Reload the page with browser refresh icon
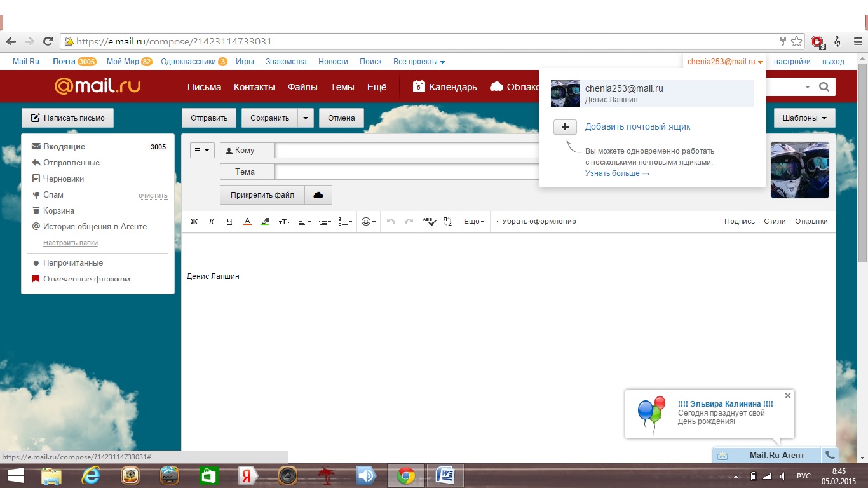Viewport: 868px width, 488px height. [48, 41]
